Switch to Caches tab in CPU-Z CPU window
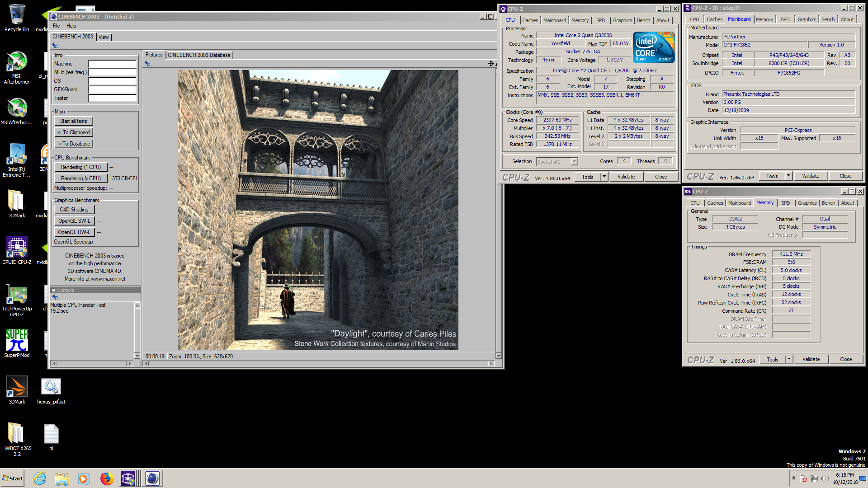 (530, 20)
